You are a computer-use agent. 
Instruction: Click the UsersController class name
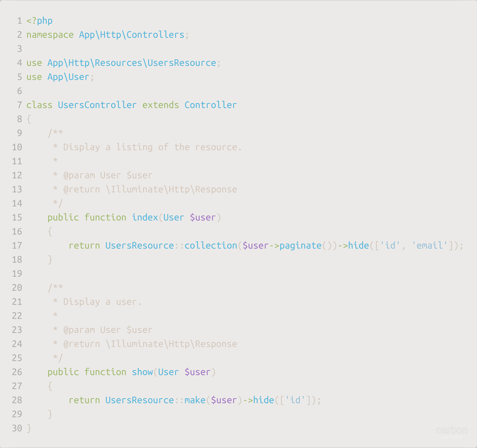click(x=97, y=105)
